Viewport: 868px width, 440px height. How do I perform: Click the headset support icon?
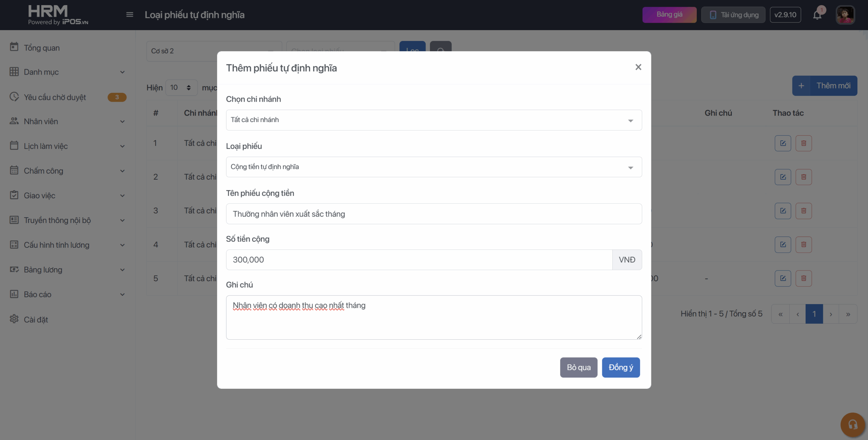(852, 424)
